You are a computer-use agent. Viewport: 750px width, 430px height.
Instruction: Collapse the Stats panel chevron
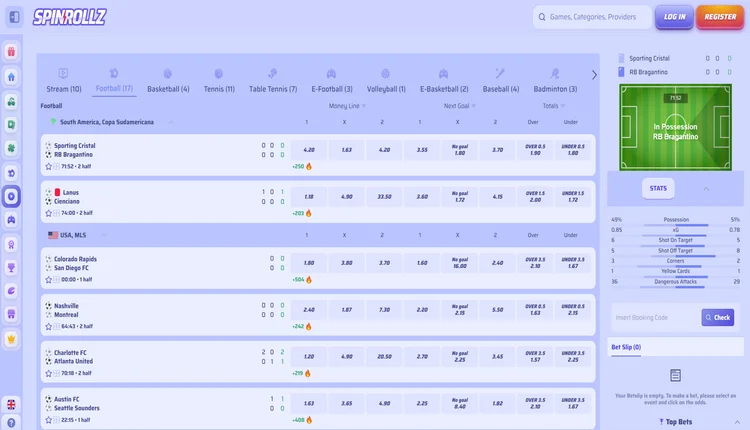[706, 189]
